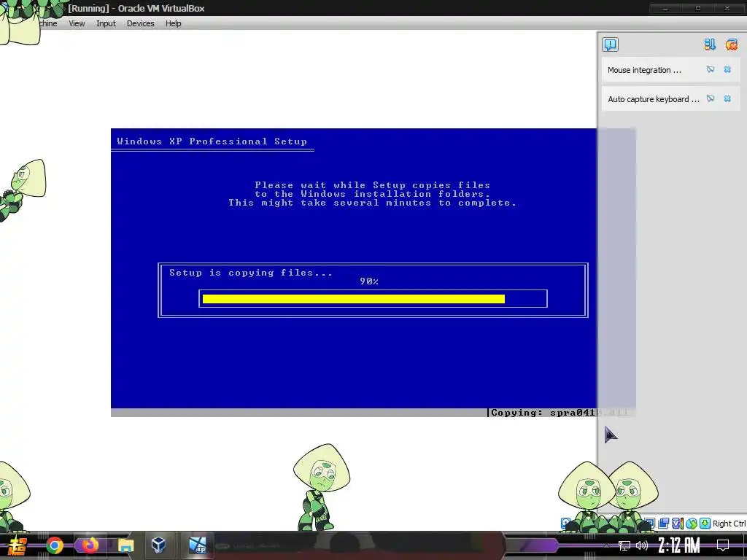
Task: Expand the Auto capture keyboard notification text
Action: [653, 99]
